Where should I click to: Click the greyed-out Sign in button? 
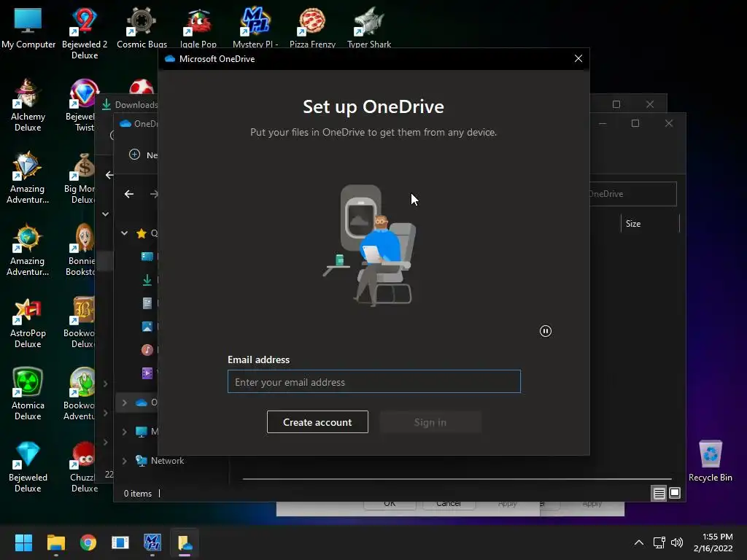(x=430, y=422)
